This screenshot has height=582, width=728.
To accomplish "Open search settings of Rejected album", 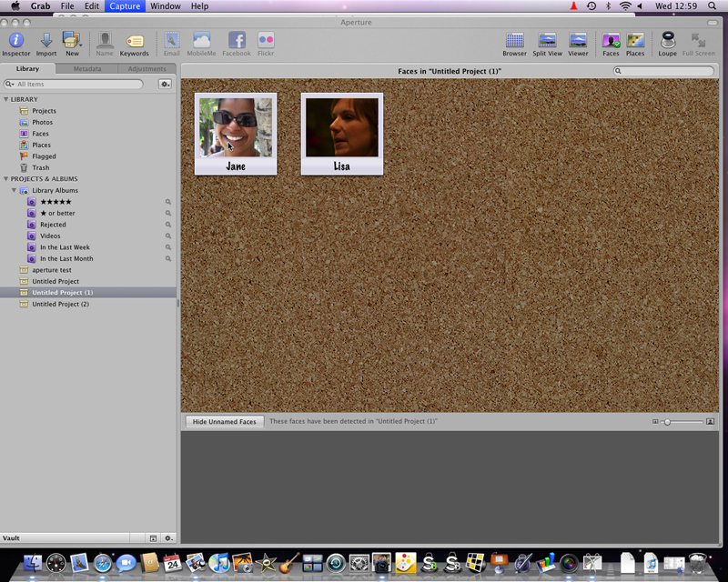I will point(168,225).
